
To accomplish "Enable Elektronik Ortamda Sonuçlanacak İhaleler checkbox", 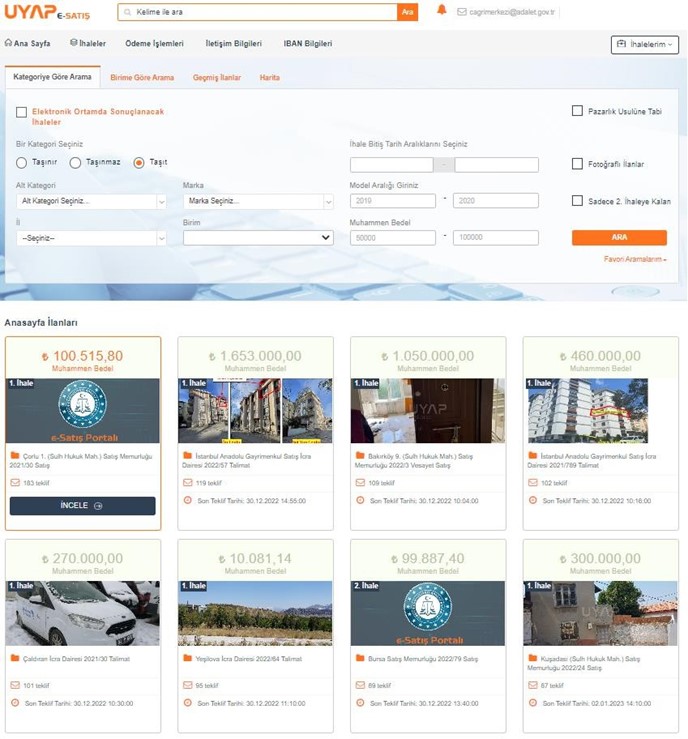I will [21, 112].
